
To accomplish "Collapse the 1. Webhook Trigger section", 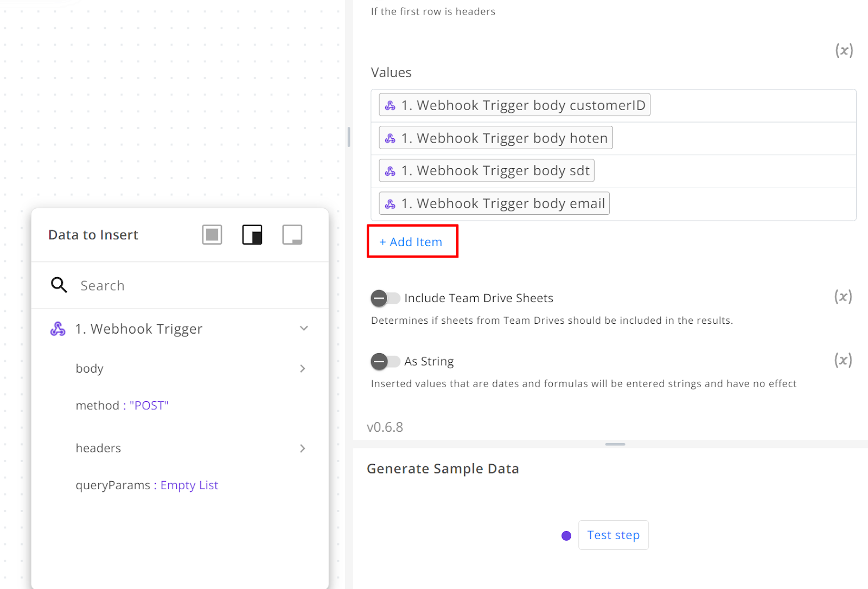I will click(x=304, y=328).
